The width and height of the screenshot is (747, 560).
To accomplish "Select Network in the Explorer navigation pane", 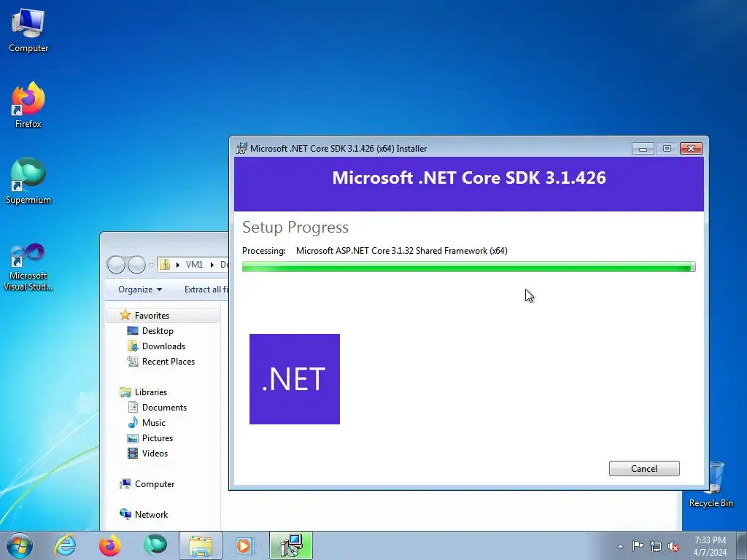I will [x=151, y=514].
